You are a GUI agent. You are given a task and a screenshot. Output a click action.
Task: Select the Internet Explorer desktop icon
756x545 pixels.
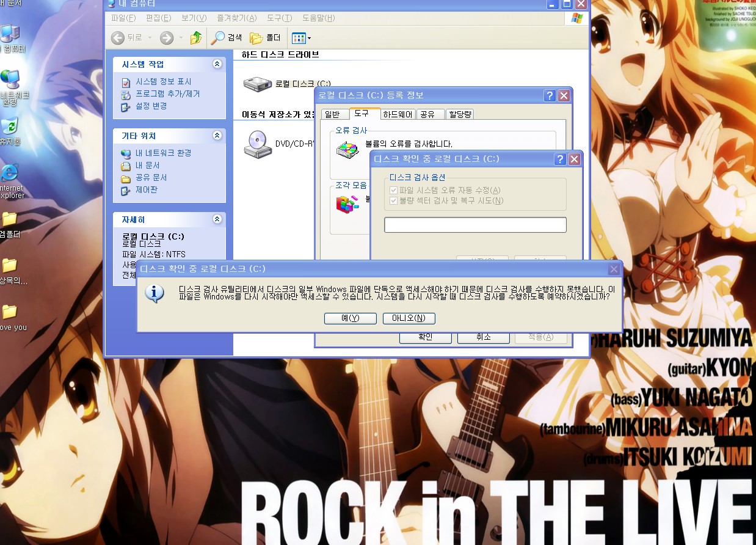point(11,181)
